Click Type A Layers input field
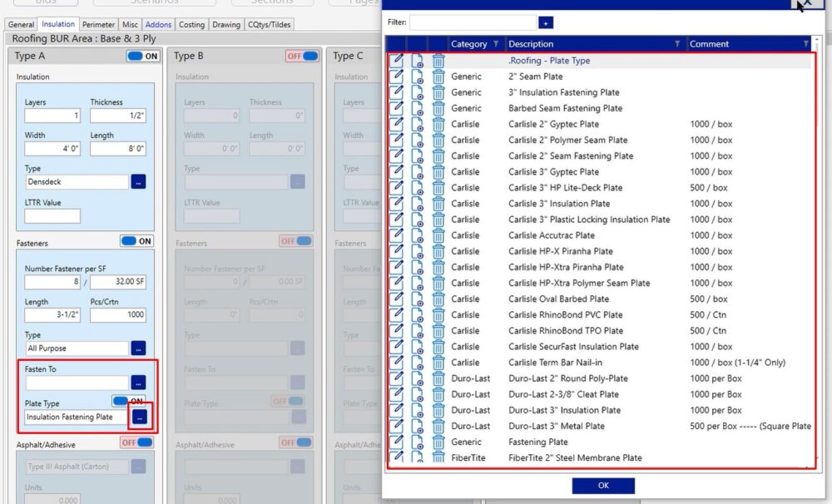 [52, 116]
